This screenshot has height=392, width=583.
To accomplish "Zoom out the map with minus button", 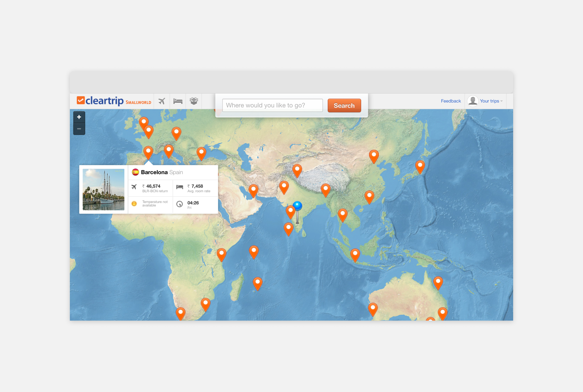I will click(79, 129).
